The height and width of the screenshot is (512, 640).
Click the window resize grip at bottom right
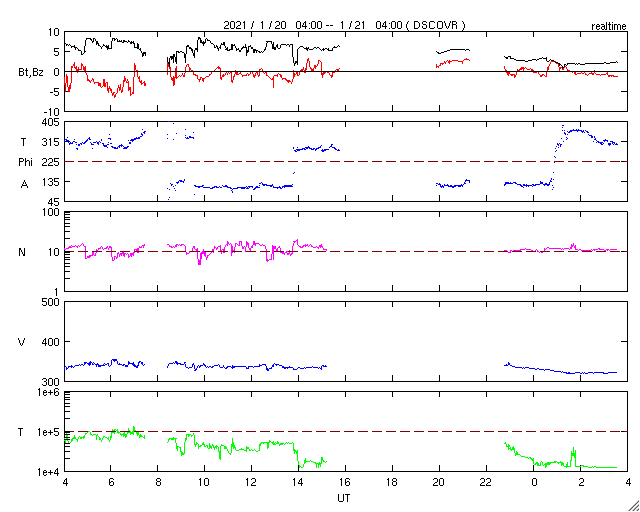click(634, 506)
